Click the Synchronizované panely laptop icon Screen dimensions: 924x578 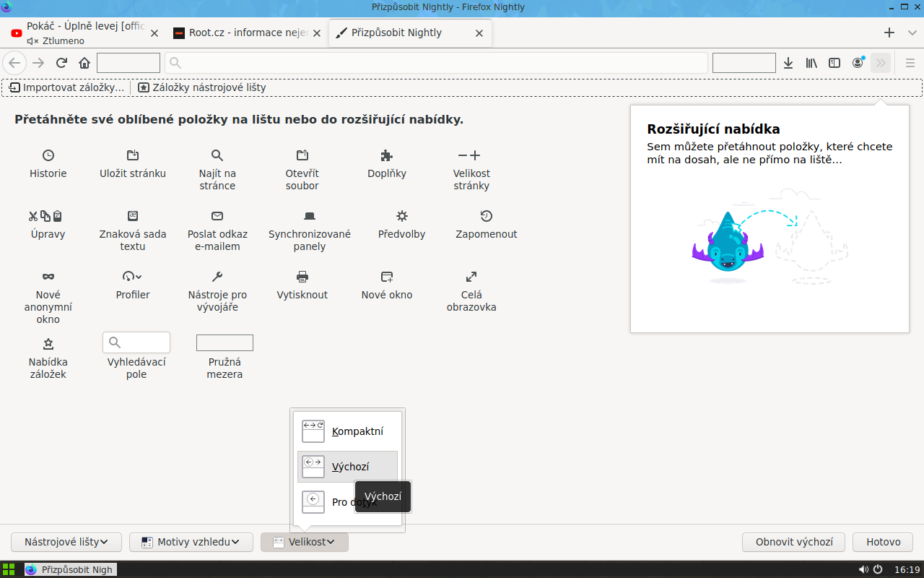coord(310,216)
